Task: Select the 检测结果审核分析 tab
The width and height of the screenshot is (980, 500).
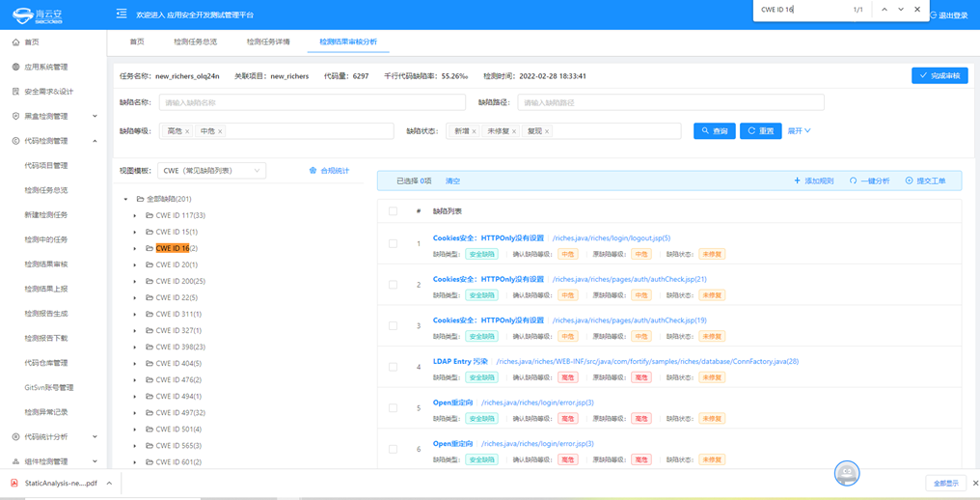Action: tap(348, 42)
